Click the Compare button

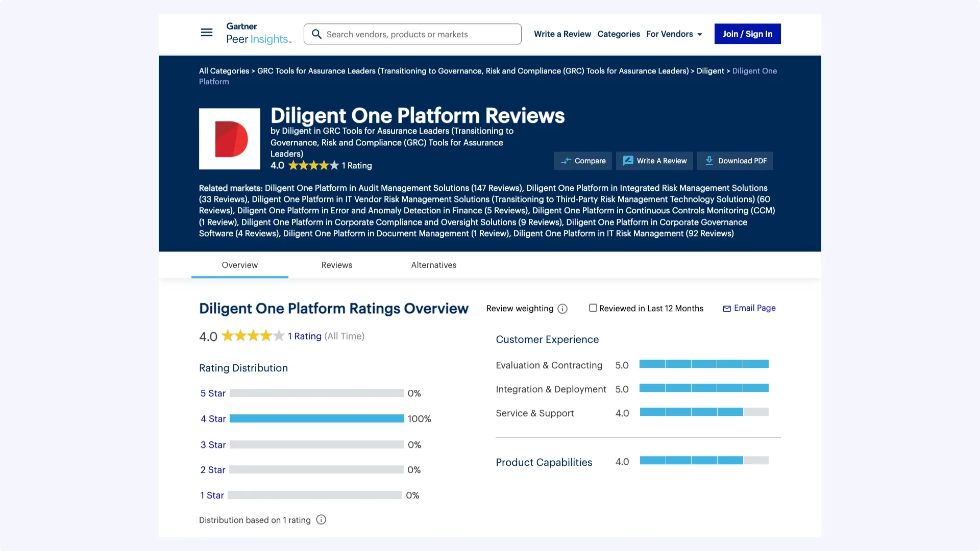[x=583, y=161]
